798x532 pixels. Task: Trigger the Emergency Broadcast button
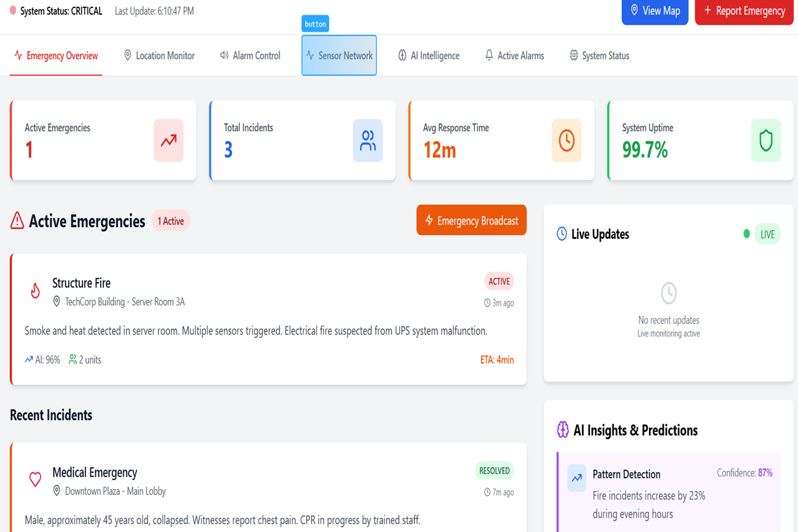pos(471,220)
